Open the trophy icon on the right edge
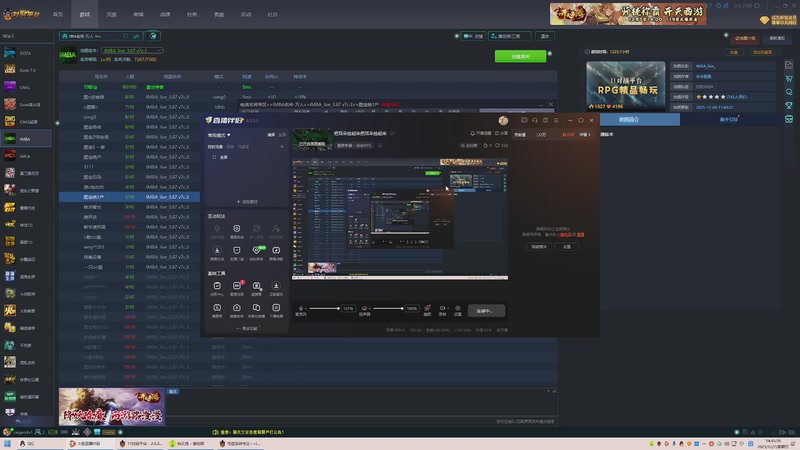This screenshot has width=800, height=450. (x=789, y=105)
